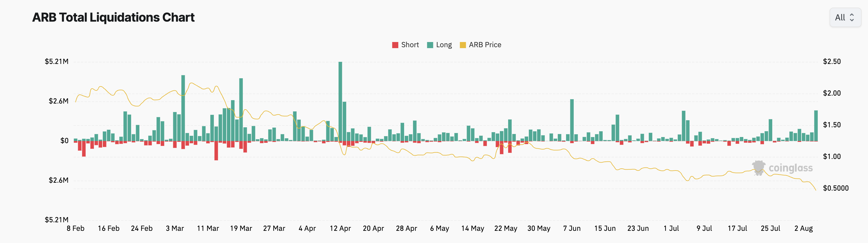Select the tallest green bar at 12 Apr
The image size is (868, 243).
click(340, 101)
